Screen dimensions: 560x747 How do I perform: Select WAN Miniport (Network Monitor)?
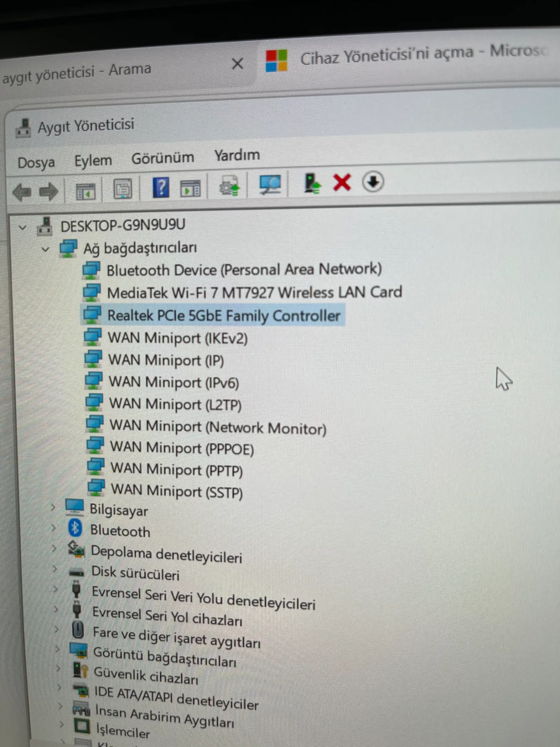point(218,427)
